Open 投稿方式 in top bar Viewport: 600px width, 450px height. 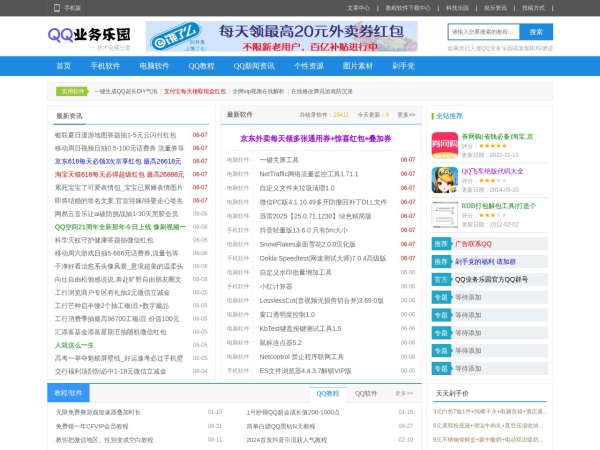coord(533,8)
